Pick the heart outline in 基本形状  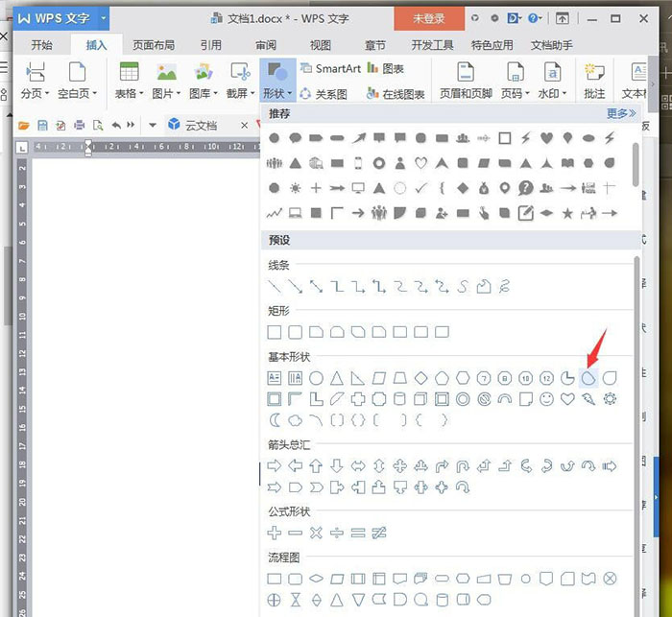[x=567, y=399]
